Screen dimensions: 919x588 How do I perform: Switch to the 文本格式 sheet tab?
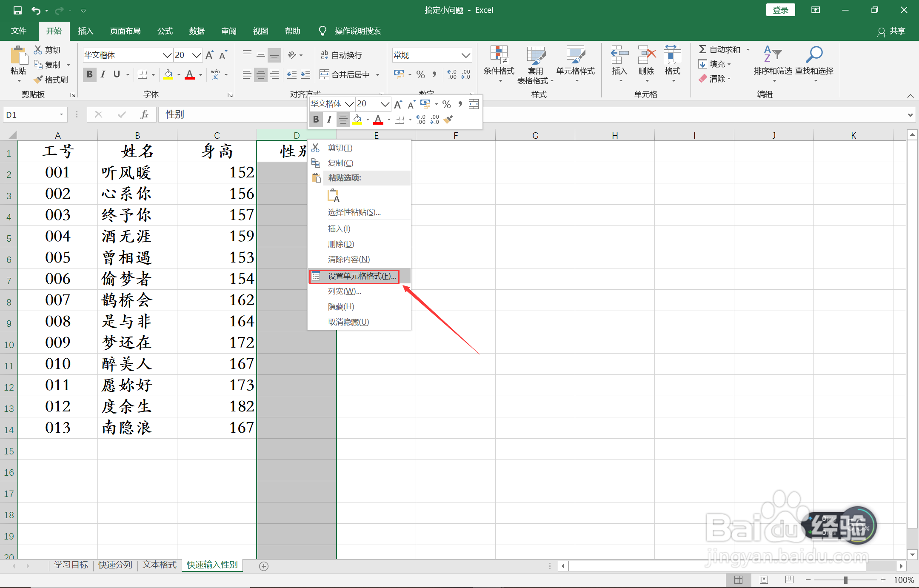(159, 565)
